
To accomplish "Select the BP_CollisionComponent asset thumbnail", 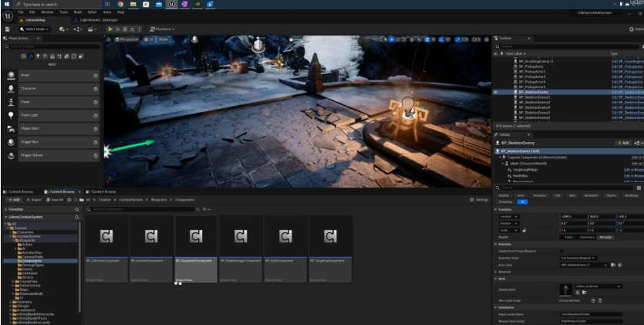I will (106, 249).
